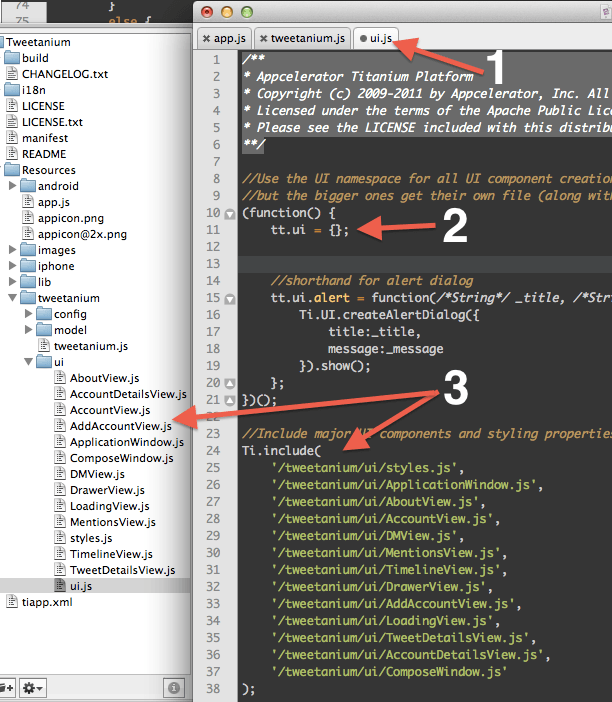Click the CHANGELOG.txt file icon
612x702 pixels.
pos(12,73)
